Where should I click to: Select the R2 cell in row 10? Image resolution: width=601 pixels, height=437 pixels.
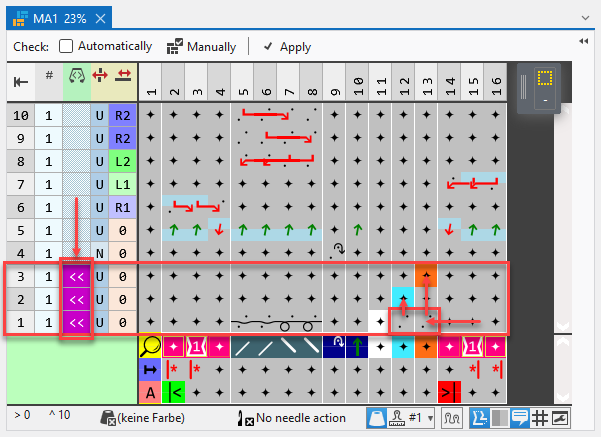pos(122,115)
